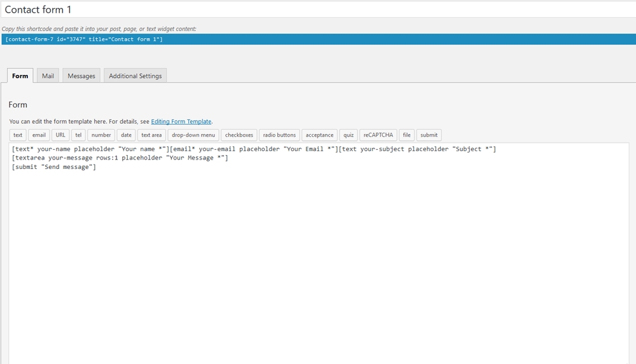Select the Additional Settings tab
Viewport: 636px width, 364px height.
[135, 76]
